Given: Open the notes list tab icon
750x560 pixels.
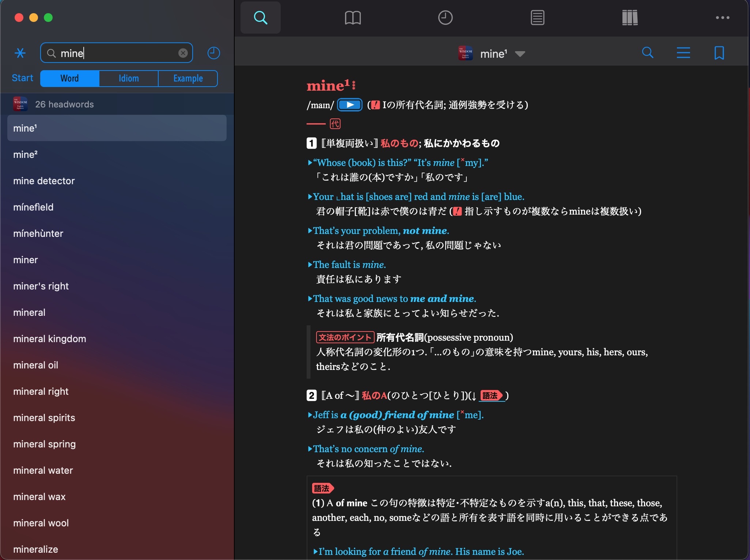Looking at the screenshot, I should 537,18.
